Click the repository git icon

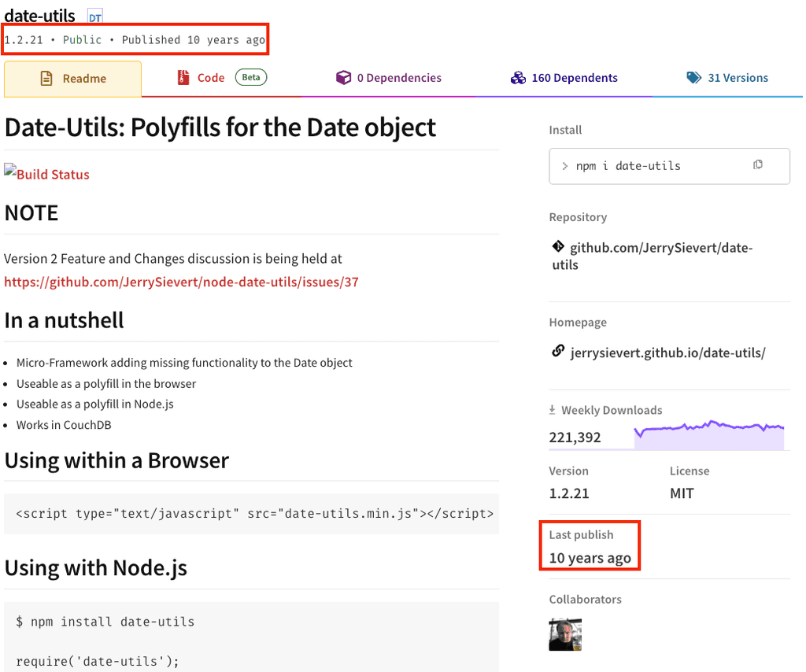point(557,247)
